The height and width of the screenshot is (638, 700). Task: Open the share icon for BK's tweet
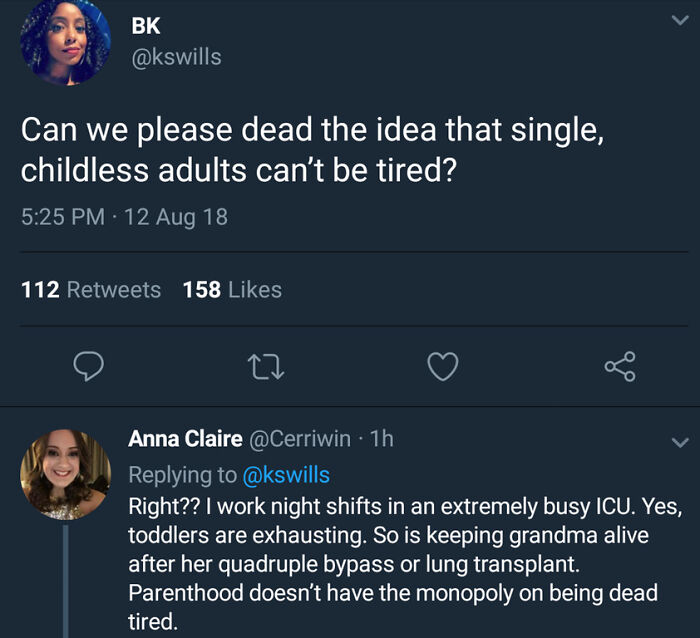(620, 369)
